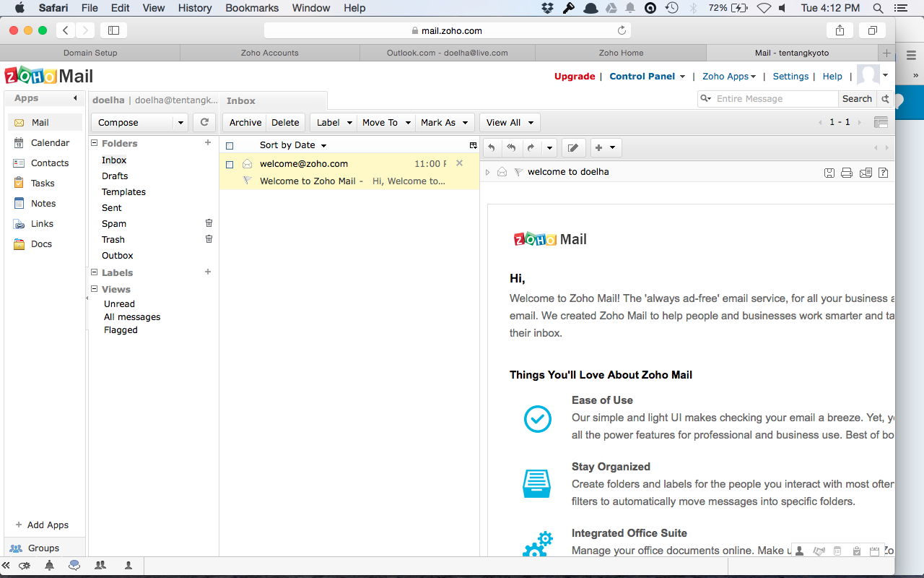Image resolution: width=924 pixels, height=578 pixels.
Task: Click the Archive button
Action: [x=245, y=123]
